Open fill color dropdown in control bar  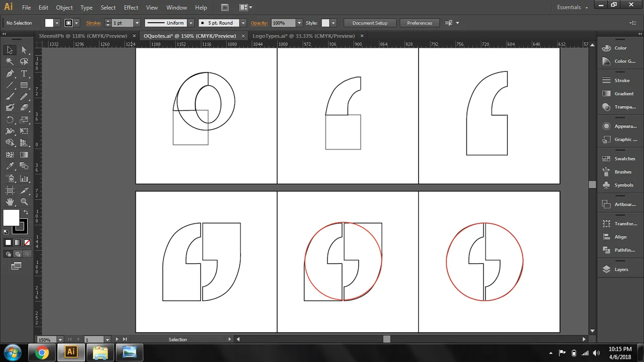pos(57,23)
